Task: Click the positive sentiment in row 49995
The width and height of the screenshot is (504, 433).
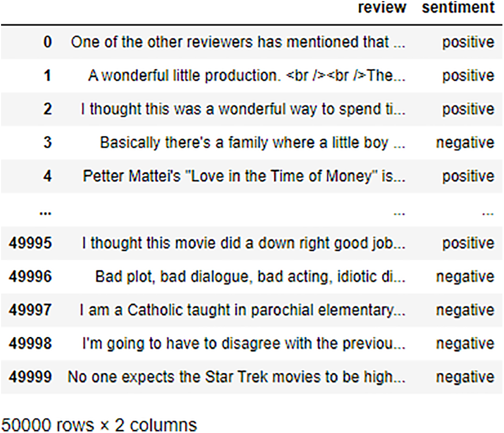Action: point(468,243)
